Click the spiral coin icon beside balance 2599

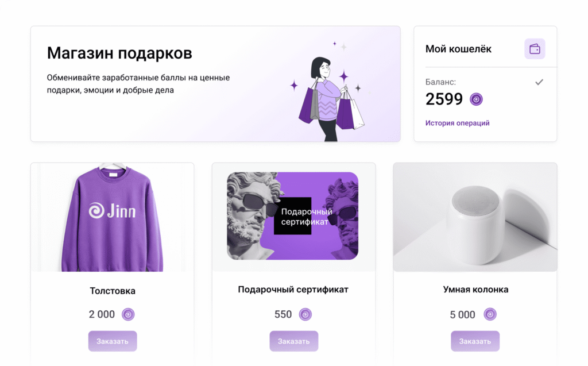click(x=476, y=99)
